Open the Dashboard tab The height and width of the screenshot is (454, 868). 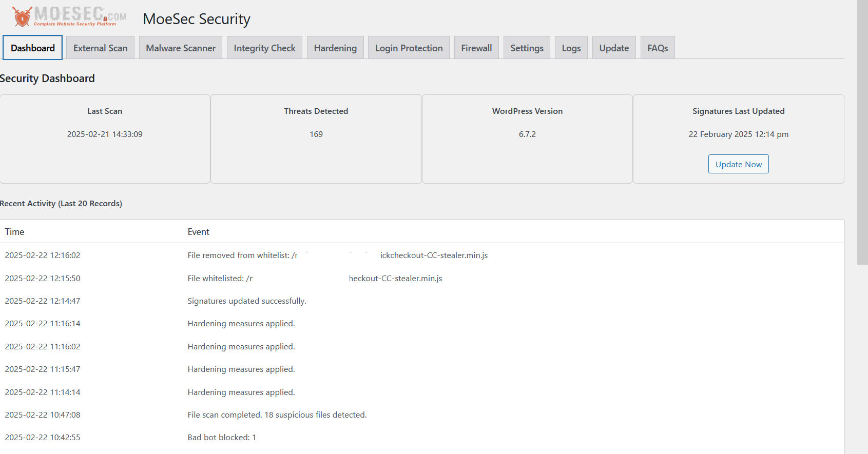click(x=33, y=48)
